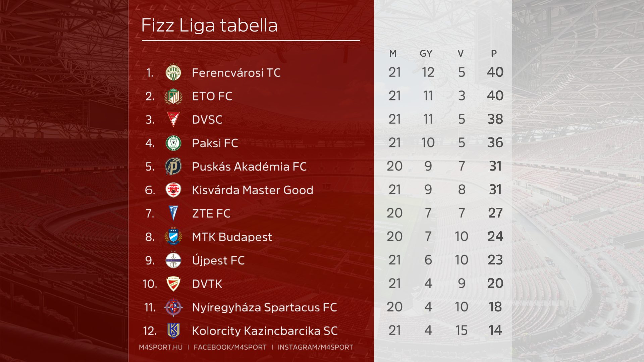The width and height of the screenshot is (644, 362).
Task: Select the Ferencvárosi TC team name
Action: pyautogui.click(x=236, y=73)
